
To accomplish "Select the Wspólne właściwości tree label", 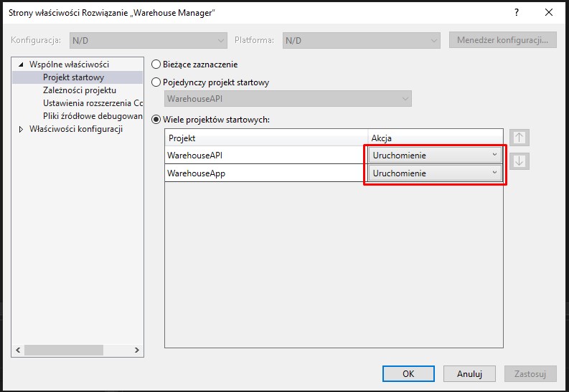I will [70, 64].
